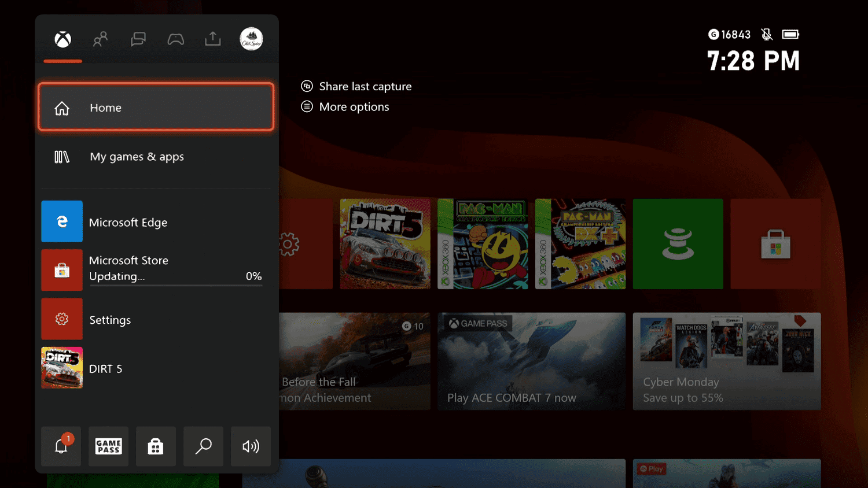Select the Xbox logo guide tab
This screenshot has width=868, height=488.
(x=62, y=39)
